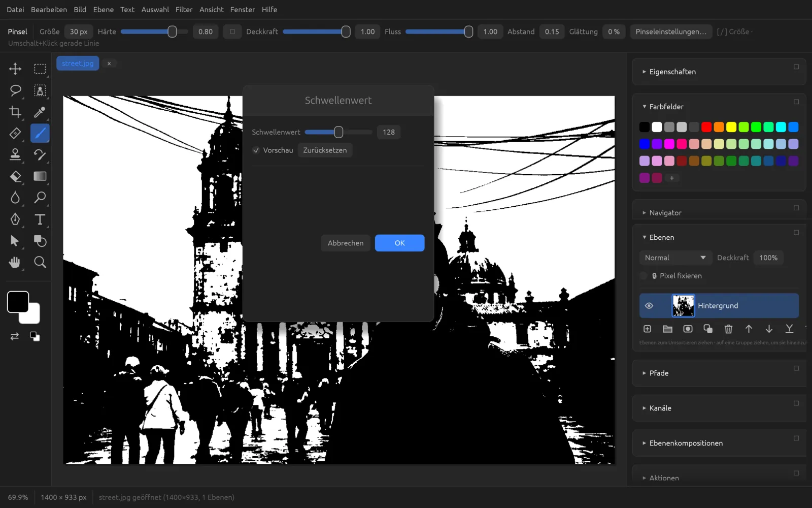Select the Lasso tool
The width and height of the screenshot is (812, 508).
(x=15, y=90)
